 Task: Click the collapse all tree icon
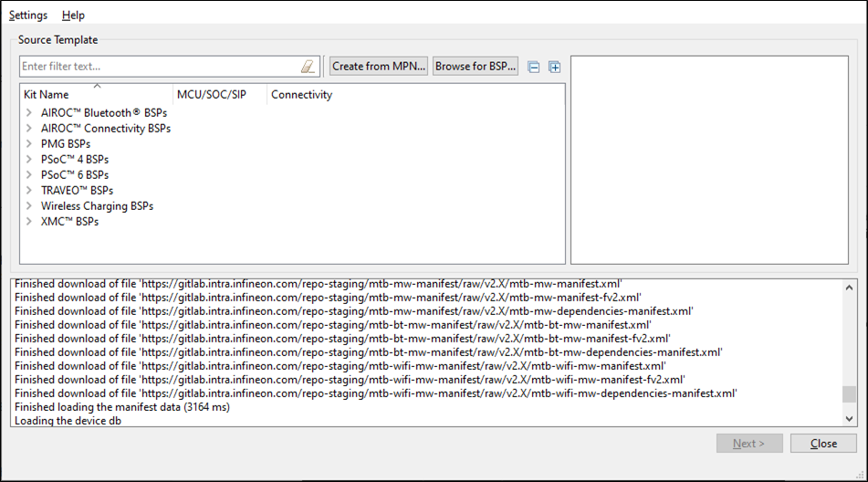[534, 67]
